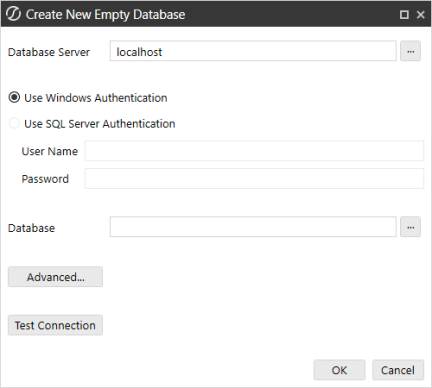This screenshot has height=388, width=432.
Task: Confirm with OK button
Action: pyautogui.click(x=339, y=370)
